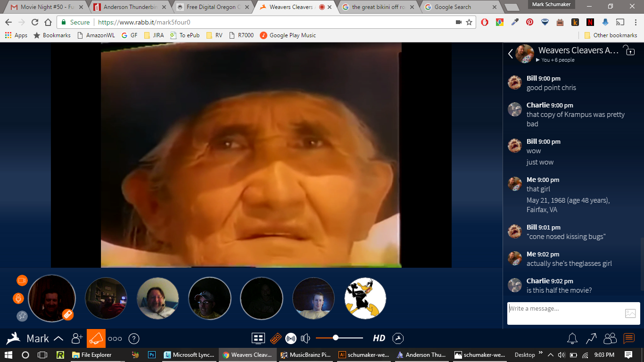Open the Google Play Music bookmark
The height and width of the screenshot is (362, 644).
point(288,35)
